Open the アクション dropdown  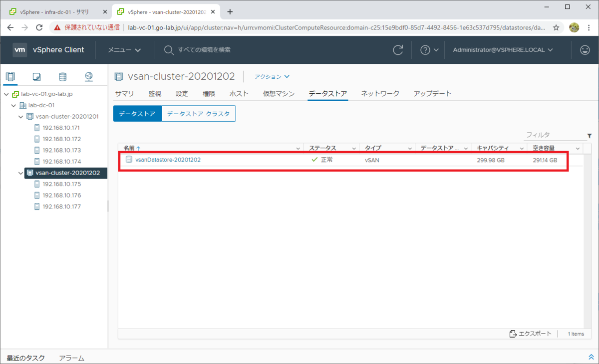272,77
